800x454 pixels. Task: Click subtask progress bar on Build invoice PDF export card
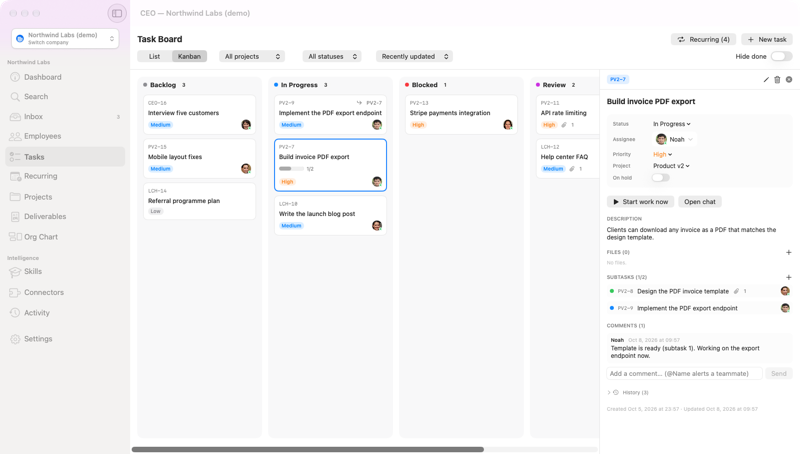point(291,169)
